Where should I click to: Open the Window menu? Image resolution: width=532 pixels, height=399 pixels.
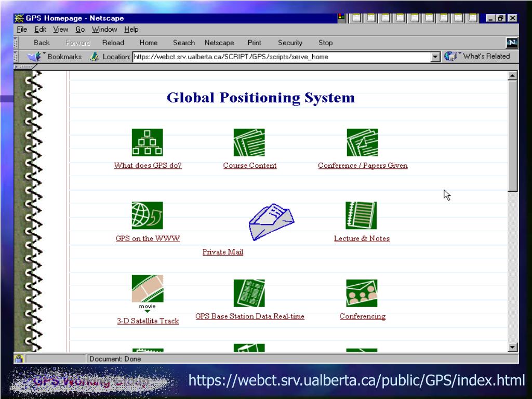pyautogui.click(x=104, y=30)
